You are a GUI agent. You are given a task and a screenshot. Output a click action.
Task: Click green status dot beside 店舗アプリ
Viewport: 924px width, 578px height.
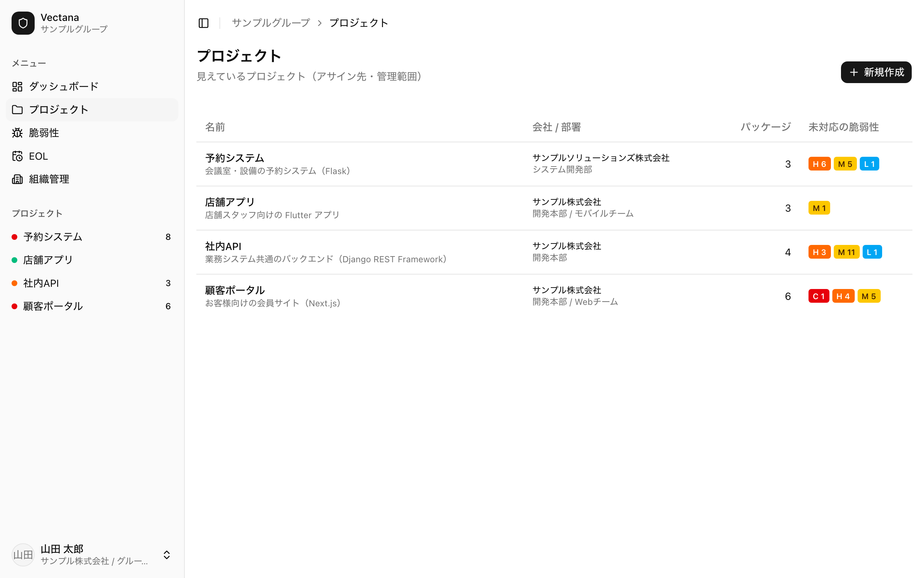click(14, 260)
